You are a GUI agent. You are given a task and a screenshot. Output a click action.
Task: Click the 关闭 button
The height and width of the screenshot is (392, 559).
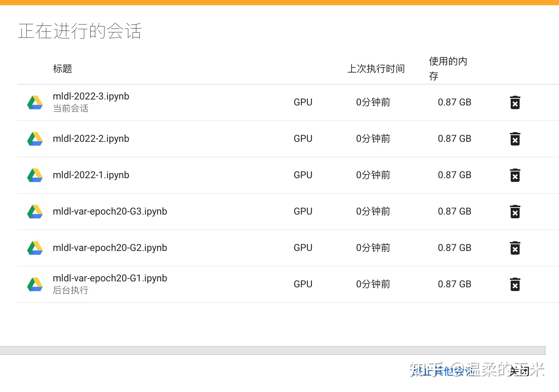(520, 371)
